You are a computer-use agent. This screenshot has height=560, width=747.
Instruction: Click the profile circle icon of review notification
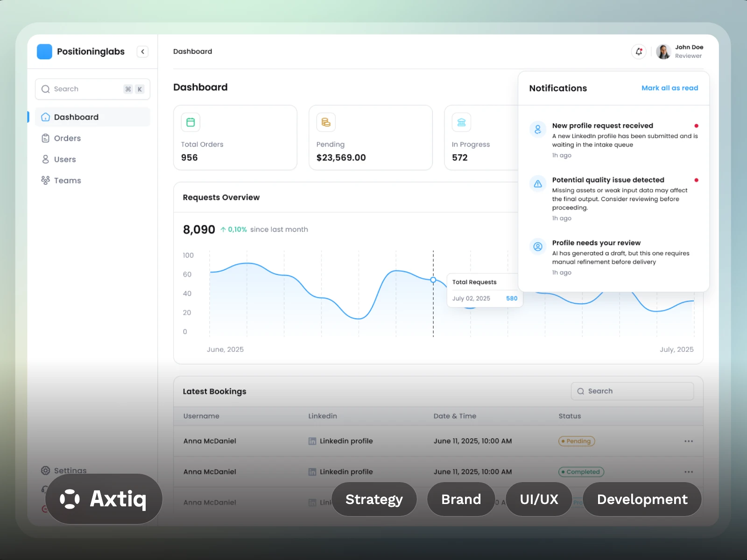pyautogui.click(x=538, y=246)
